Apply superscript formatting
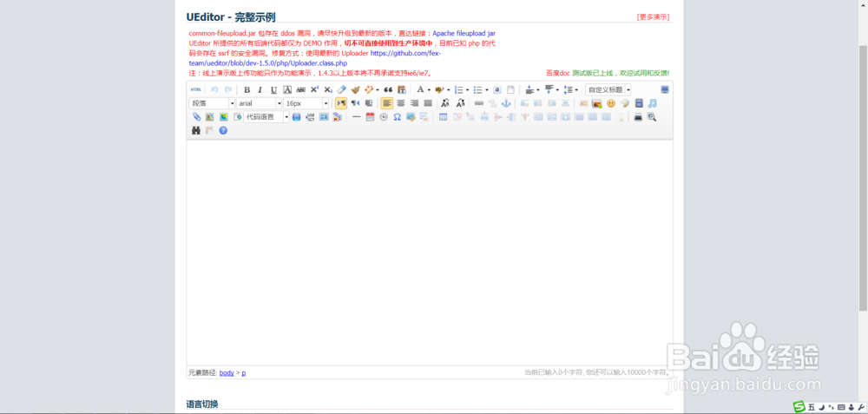This screenshot has width=868, height=414. (314, 89)
